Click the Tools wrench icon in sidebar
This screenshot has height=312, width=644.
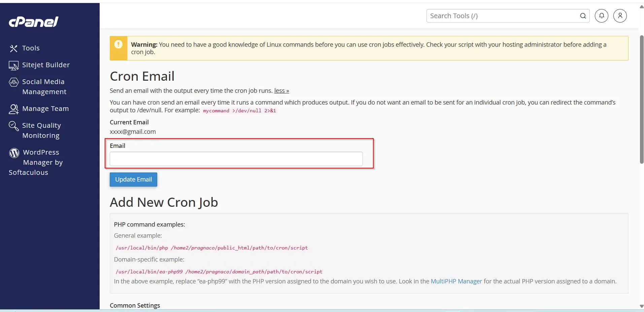pyautogui.click(x=13, y=48)
